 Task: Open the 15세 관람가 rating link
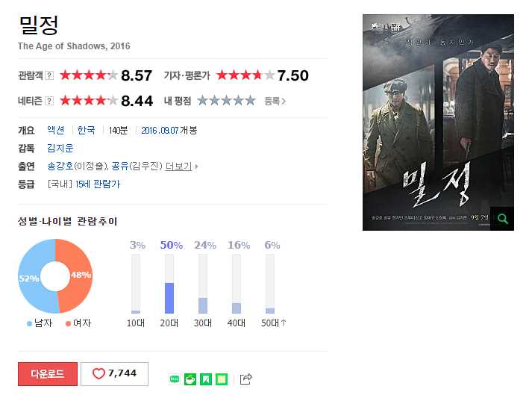pyautogui.click(x=98, y=184)
